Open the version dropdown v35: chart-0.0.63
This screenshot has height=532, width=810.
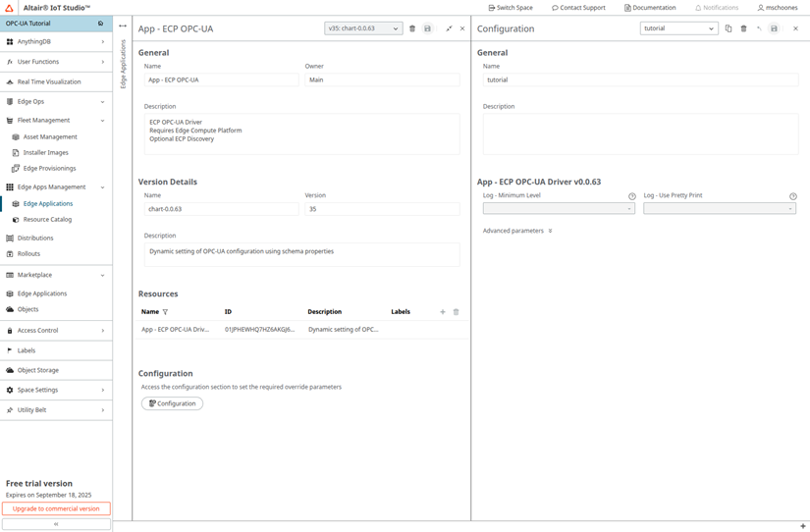pyautogui.click(x=363, y=28)
